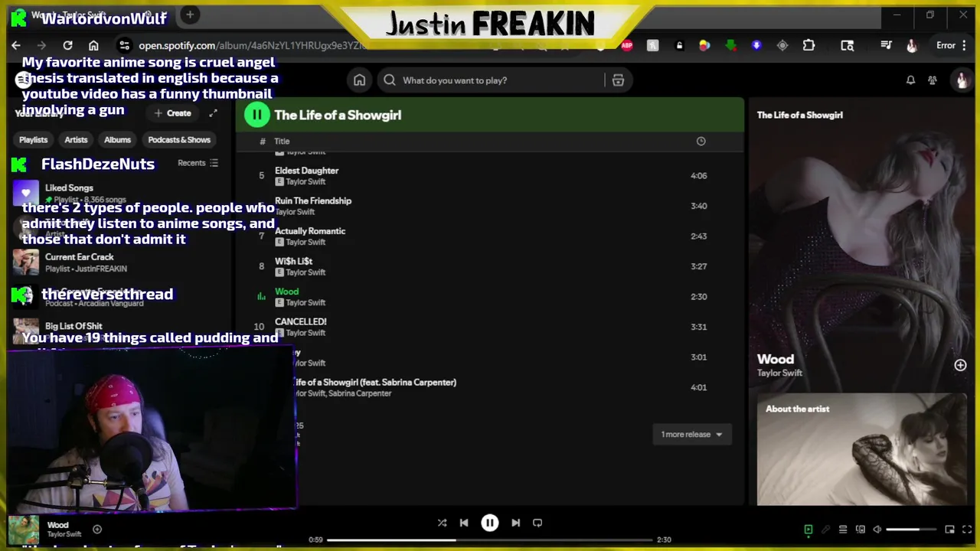Click the open.spotify.com address bar
The height and width of the screenshot is (551, 980).
(253, 45)
